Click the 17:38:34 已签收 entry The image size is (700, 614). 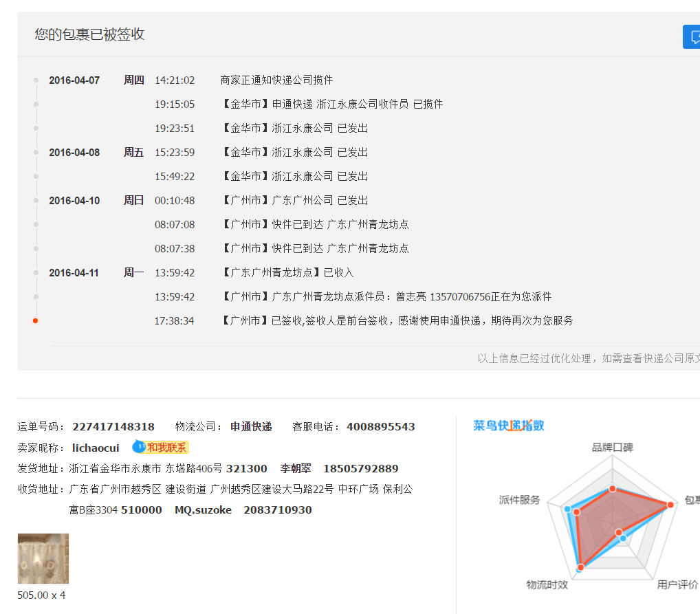pyautogui.click(x=397, y=320)
